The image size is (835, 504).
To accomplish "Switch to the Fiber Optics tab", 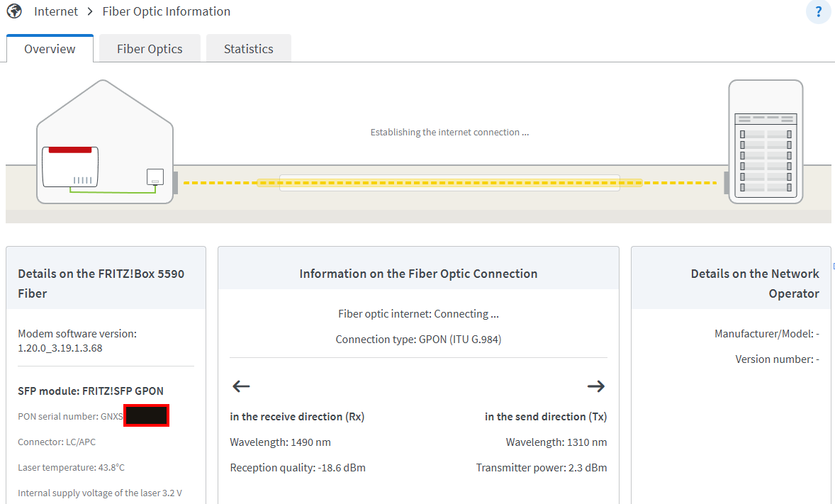I will (x=150, y=49).
